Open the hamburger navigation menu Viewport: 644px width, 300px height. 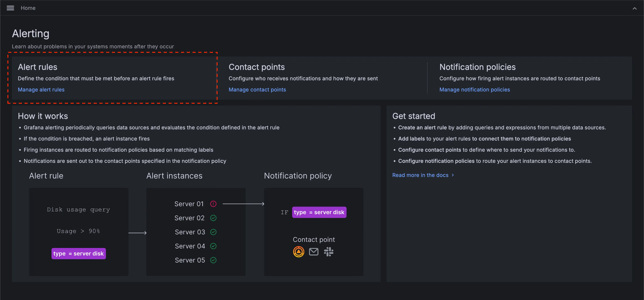click(10, 8)
